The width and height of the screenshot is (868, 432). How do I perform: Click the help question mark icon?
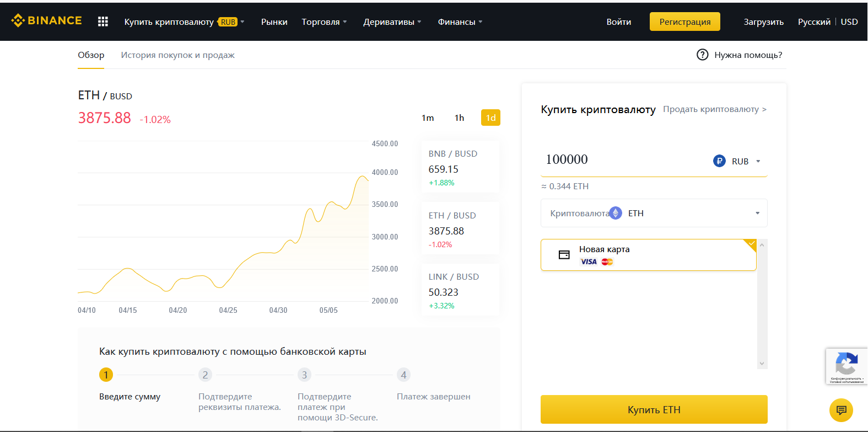(x=702, y=55)
